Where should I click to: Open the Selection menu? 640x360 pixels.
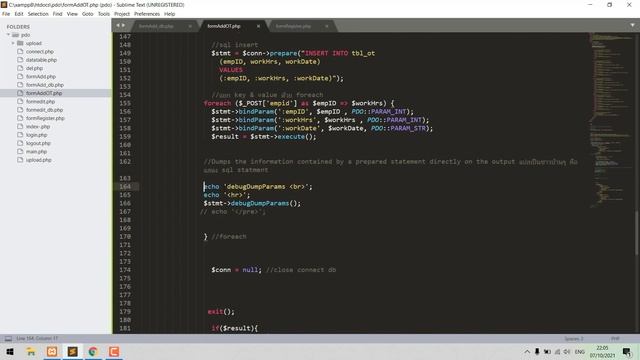(x=38, y=14)
